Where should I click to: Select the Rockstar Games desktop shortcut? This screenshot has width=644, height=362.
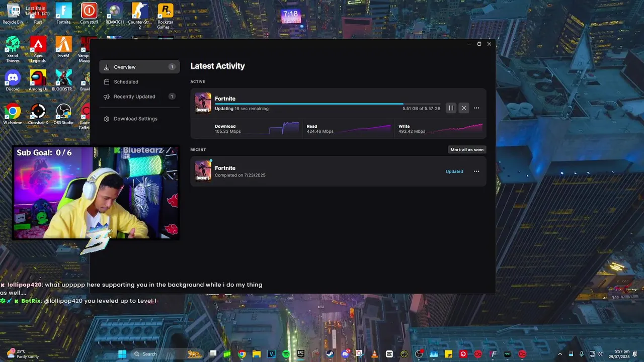click(x=166, y=16)
